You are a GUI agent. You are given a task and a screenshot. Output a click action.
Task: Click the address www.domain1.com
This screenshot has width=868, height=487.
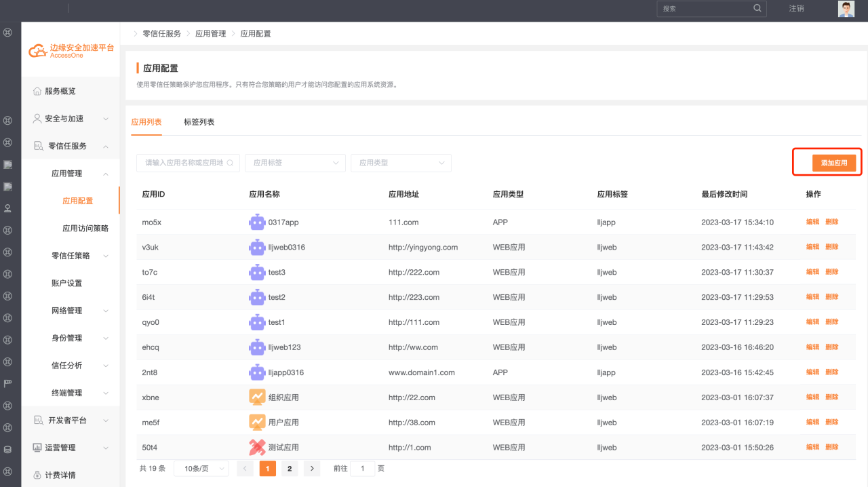422,373
